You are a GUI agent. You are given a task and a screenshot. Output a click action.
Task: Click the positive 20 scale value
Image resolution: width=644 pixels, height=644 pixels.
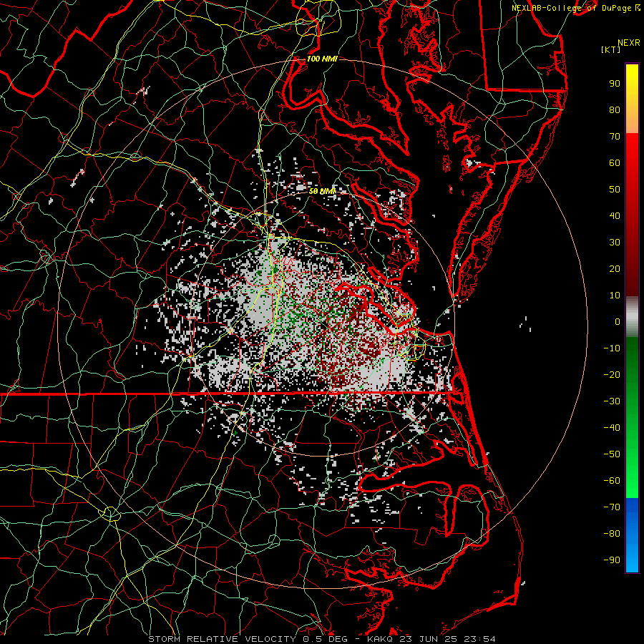(615, 268)
